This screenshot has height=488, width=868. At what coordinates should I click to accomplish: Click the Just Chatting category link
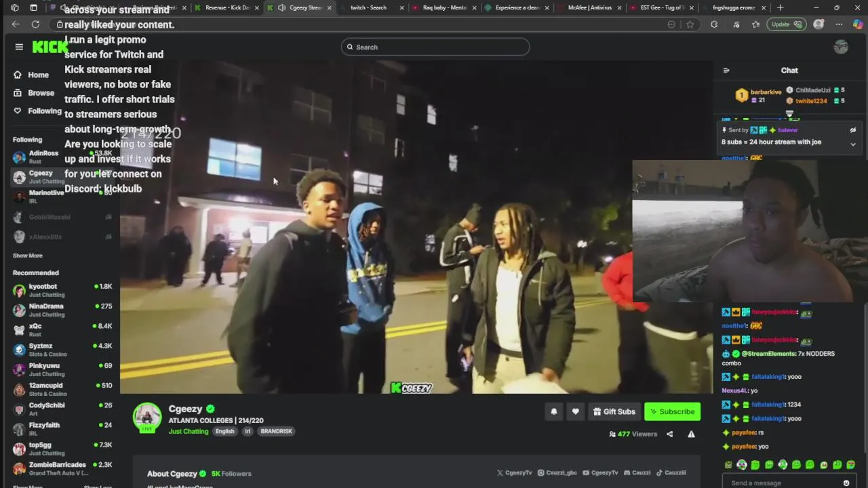point(189,431)
